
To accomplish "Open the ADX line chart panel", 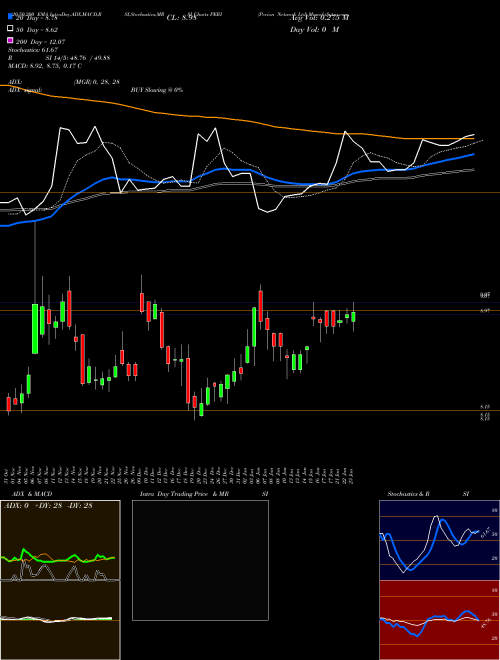I will tap(60, 540).
